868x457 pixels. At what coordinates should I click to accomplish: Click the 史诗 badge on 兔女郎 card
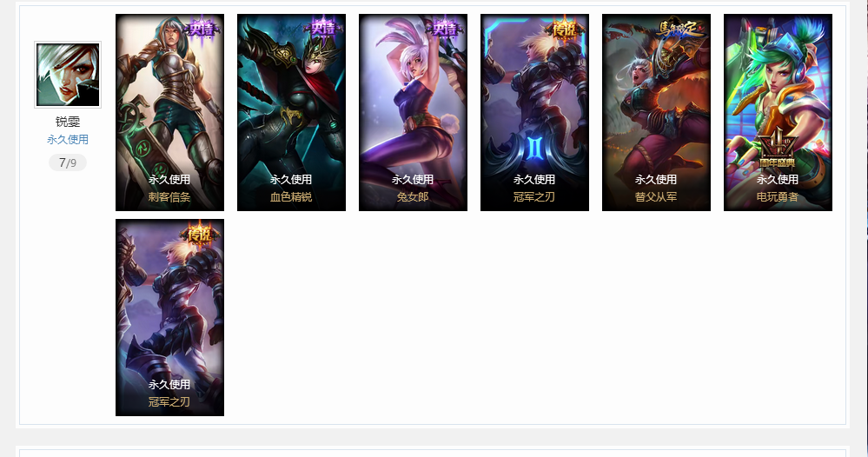445,28
